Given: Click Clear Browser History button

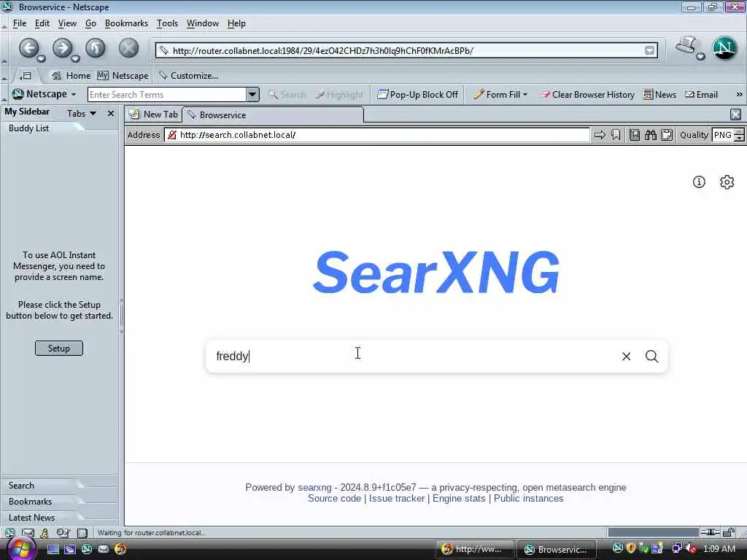Looking at the screenshot, I should click(587, 95).
